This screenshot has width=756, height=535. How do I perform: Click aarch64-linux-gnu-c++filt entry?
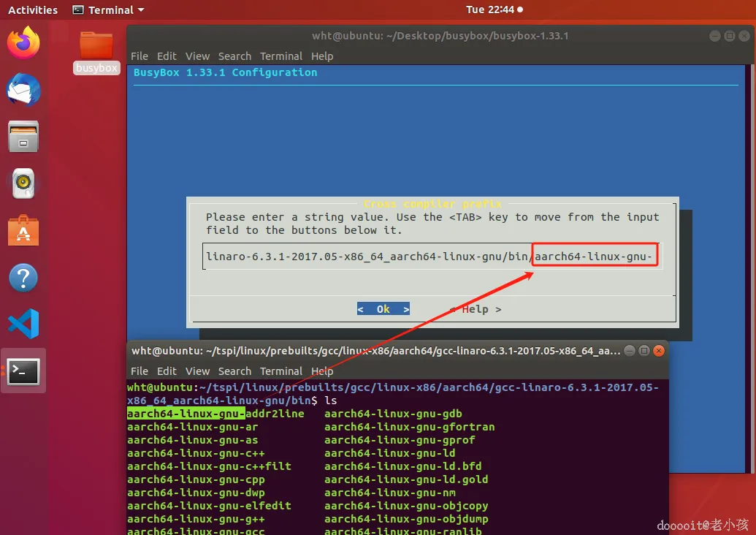point(209,466)
